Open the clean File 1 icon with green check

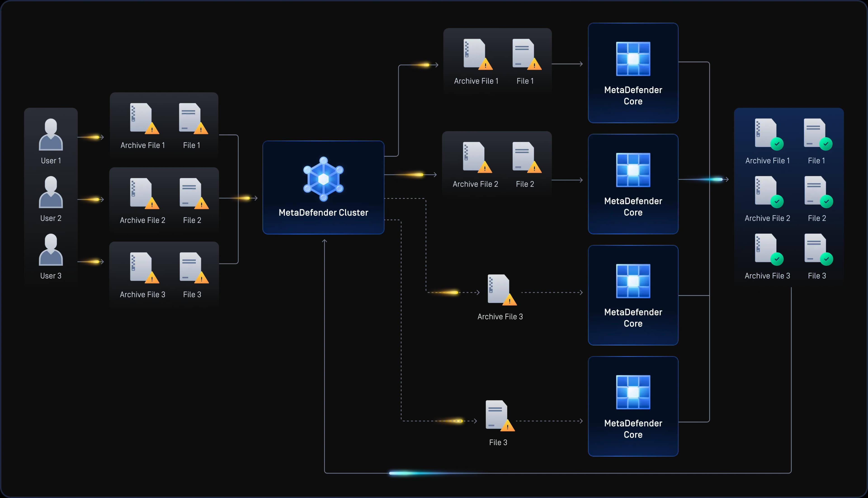818,134
